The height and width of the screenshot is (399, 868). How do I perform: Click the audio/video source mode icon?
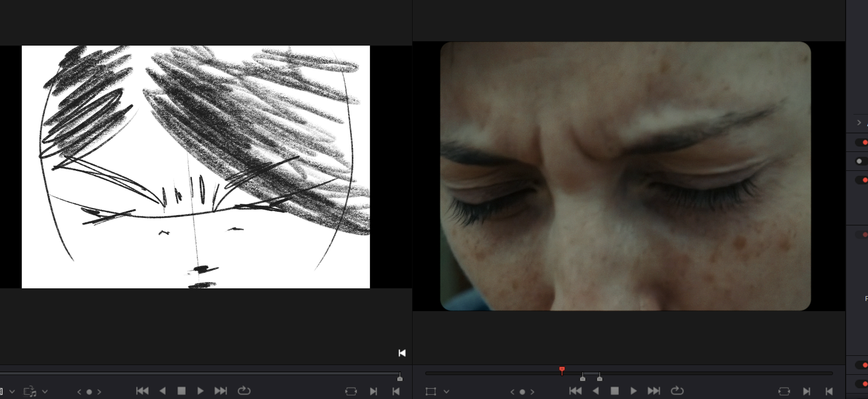30,391
